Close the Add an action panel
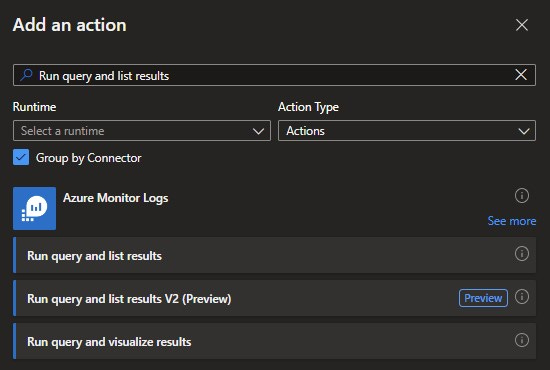 522,25
